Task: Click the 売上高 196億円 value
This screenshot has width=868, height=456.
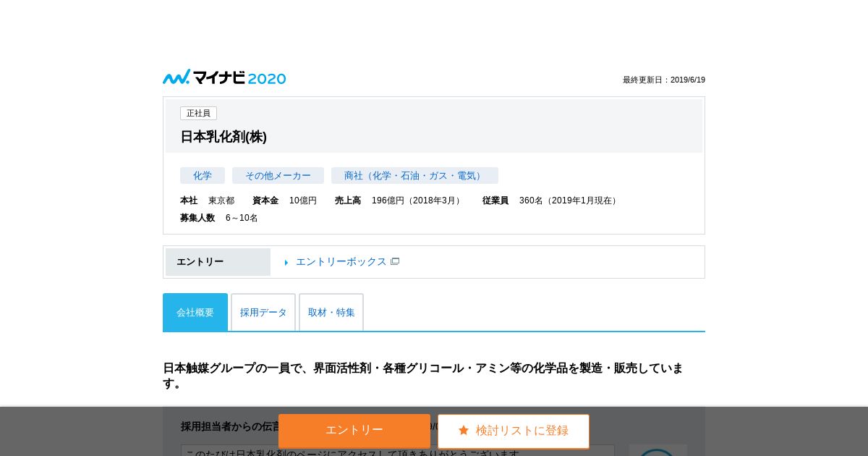Action: 399,200
